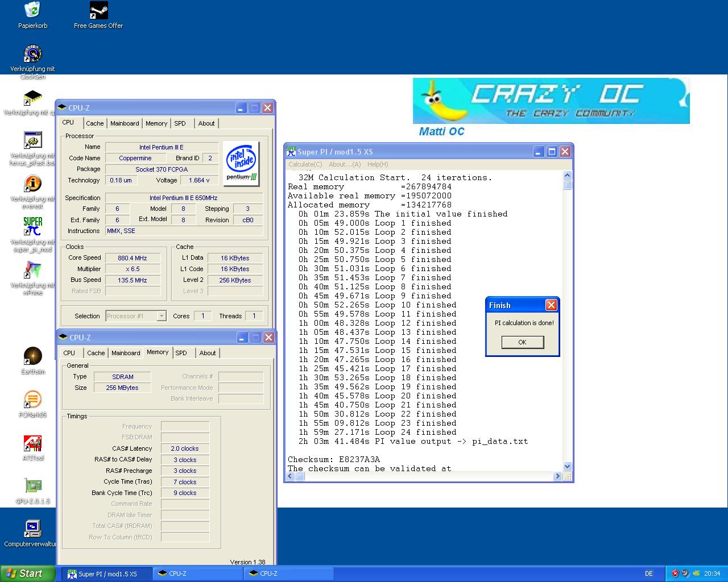Click the CAS# Latency 2.0 clocks field

point(185,448)
